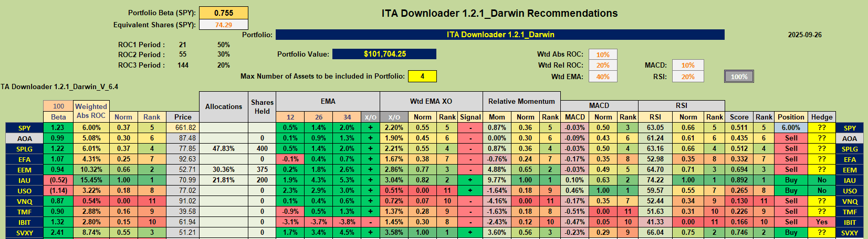This screenshot has height=239, width=868.
Task: Select USO beta value (1.14)
Action: [58, 190]
